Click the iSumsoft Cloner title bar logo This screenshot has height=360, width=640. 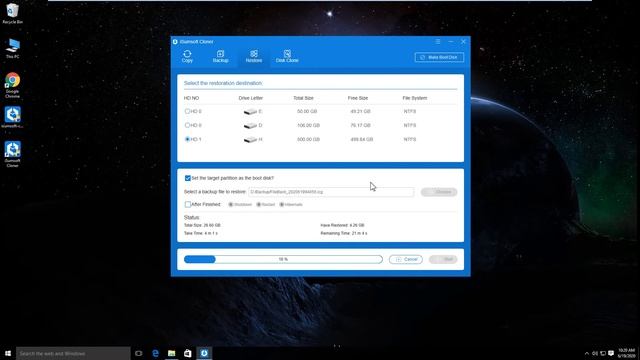(x=176, y=42)
